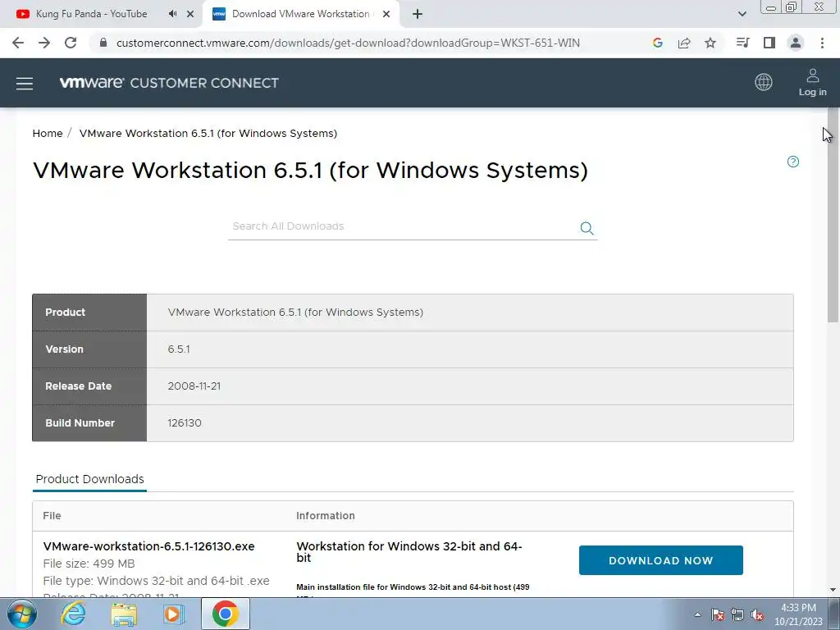Open the Windows Start button
Viewport: 840px width, 630px height.
coord(22,614)
